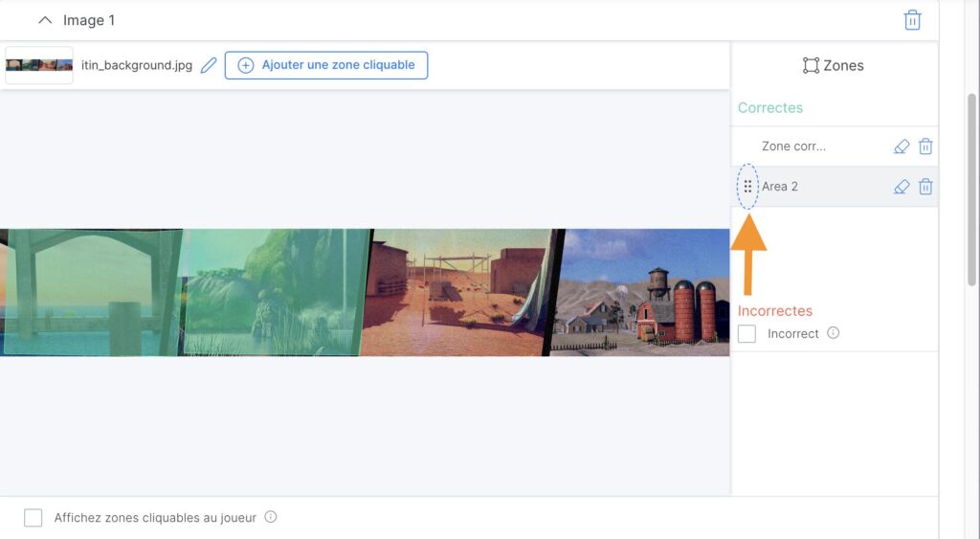Image resolution: width=980 pixels, height=539 pixels.
Task: Delete Image 1 using the top trash icon
Action: 912,20
